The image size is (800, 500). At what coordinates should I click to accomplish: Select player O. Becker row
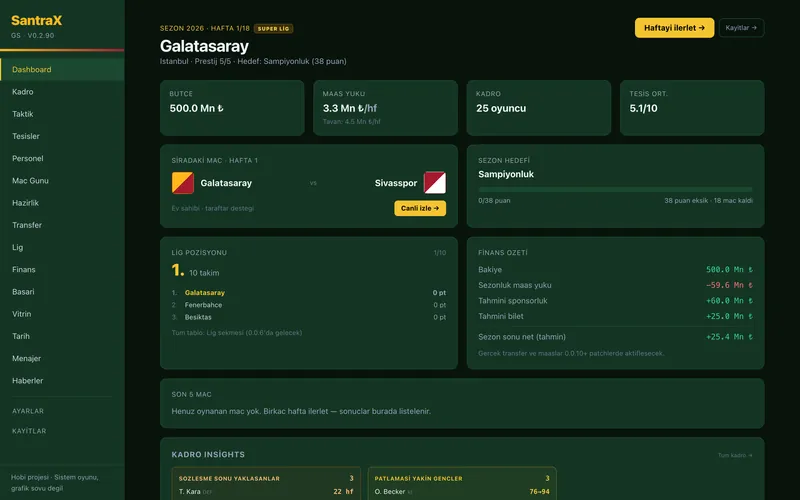(462, 491)
